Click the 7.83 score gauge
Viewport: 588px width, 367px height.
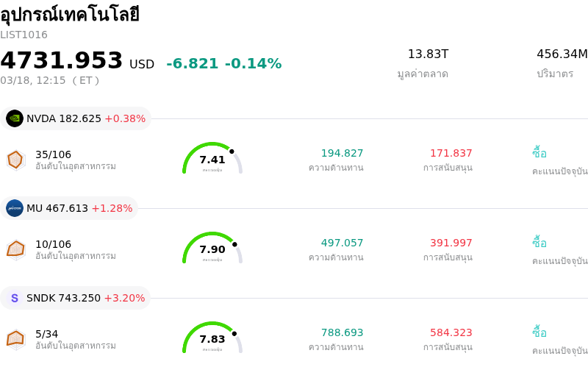(x=212, y=338)
